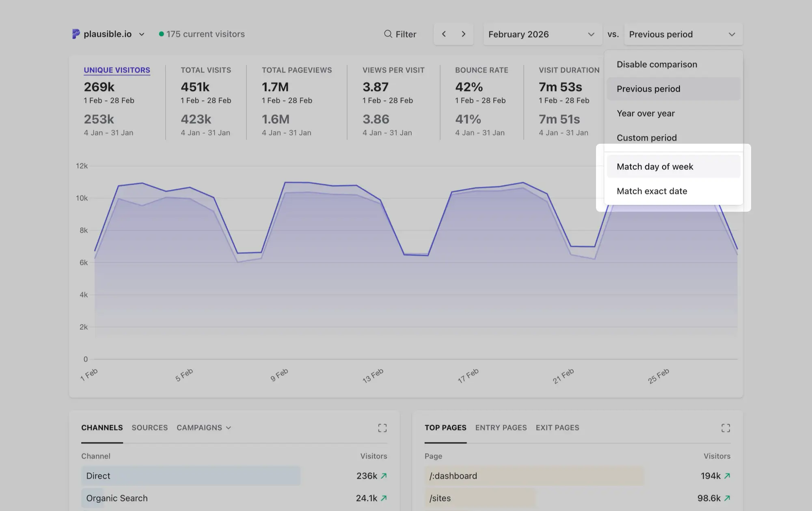This screenshot has width=812, height=511.
Task: Choose Disable comparison from menu
Action: 657,64
